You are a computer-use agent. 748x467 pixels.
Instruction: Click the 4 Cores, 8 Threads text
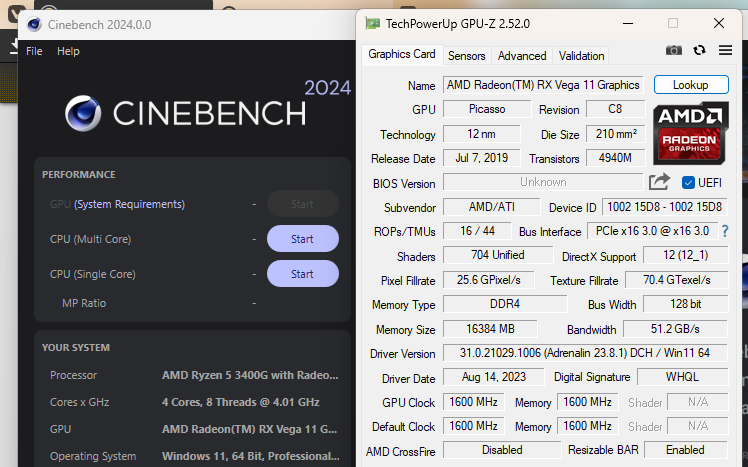[x=240, y=402]
